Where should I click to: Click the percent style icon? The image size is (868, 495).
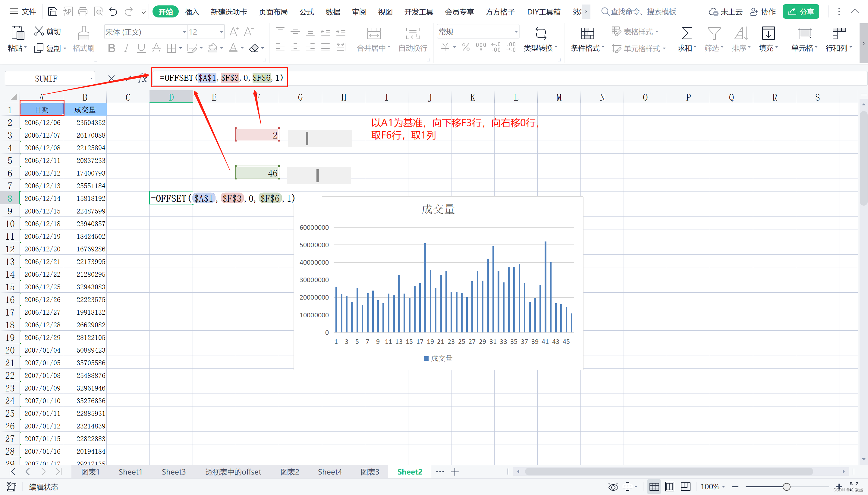click(466, 47)
